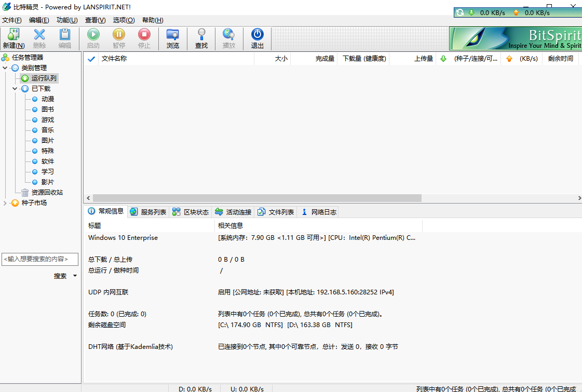Select the 音乐 download category
The width and height of the screenshot is (582, 392).
(x=47, y=130)
